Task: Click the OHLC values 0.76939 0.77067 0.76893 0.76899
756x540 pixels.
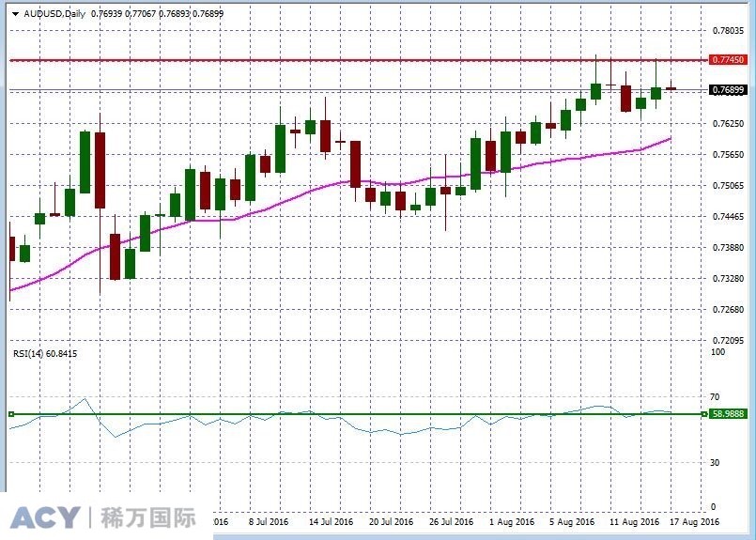Action: pyautogui.click(x=157, y=13)
